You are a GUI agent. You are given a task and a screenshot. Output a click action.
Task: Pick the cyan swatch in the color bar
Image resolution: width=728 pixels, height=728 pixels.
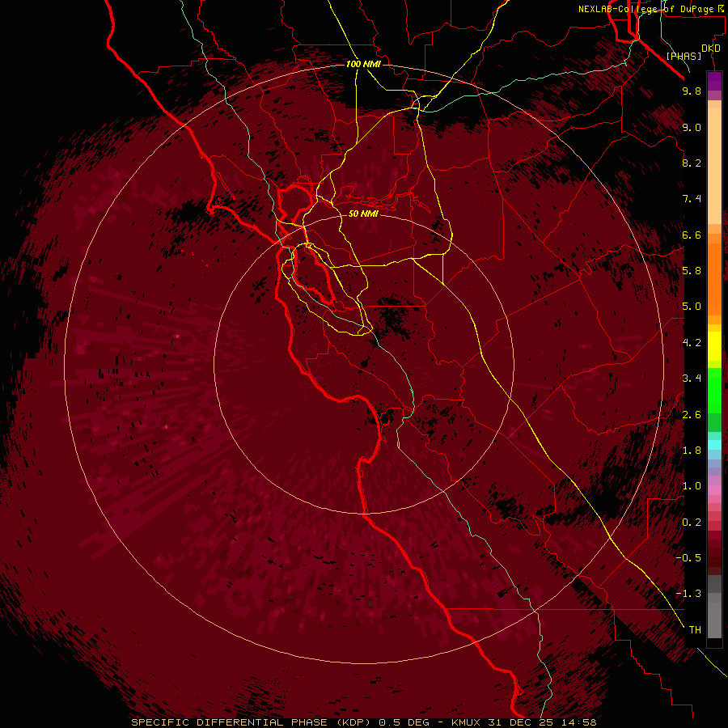pyautogui.click(x=714, y=445)
